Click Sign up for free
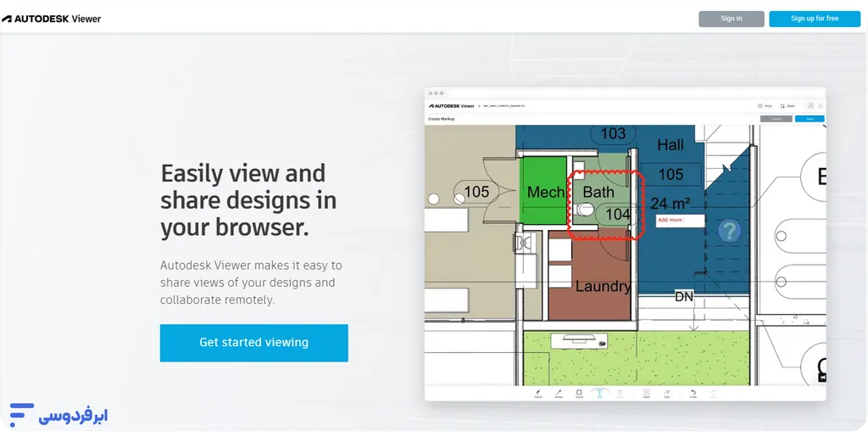The width and height of the screenshot is (868, 437). click(x=815, y=19)
